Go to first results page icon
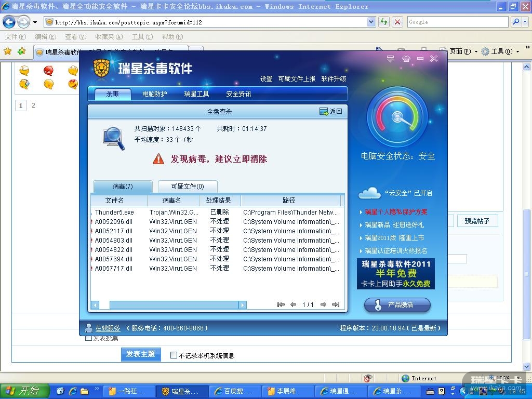The height and width of the screenshot is (399, 532). (x=281, y=304)
